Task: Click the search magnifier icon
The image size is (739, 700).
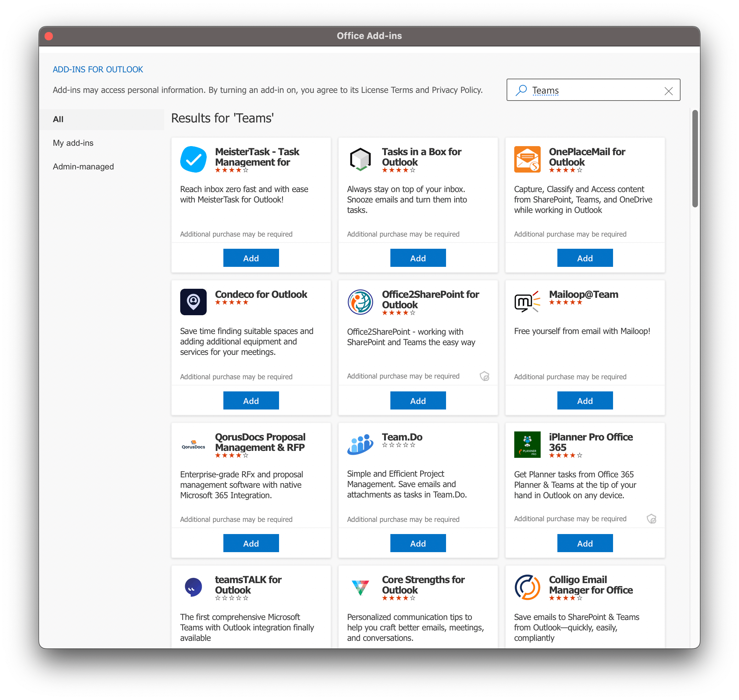Action: [521, 90]
